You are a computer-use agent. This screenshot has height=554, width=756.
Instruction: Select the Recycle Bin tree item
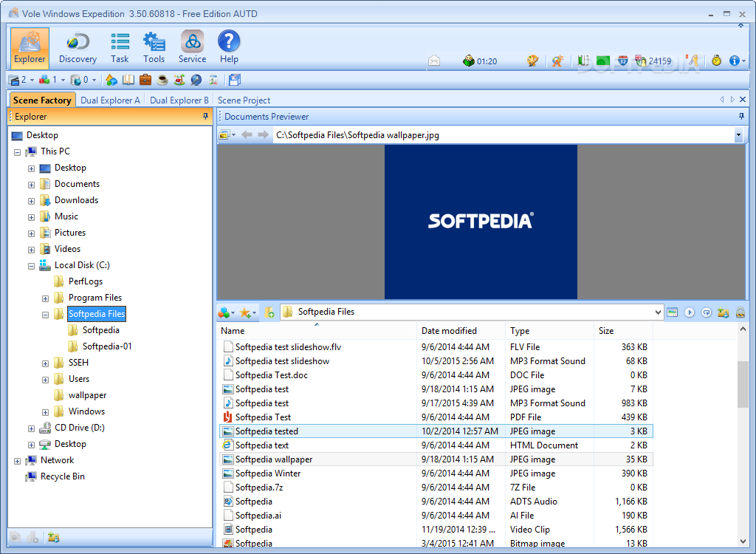63,476
